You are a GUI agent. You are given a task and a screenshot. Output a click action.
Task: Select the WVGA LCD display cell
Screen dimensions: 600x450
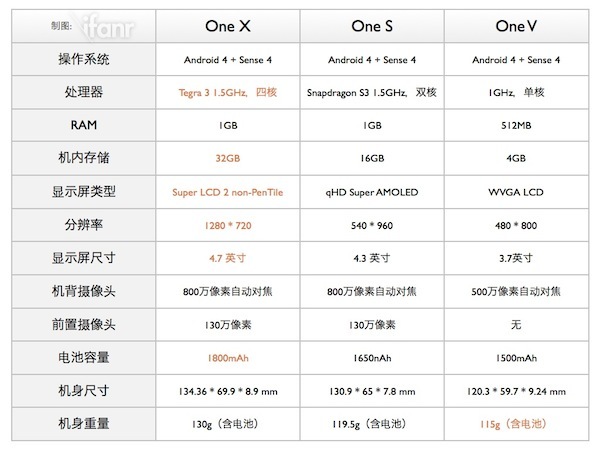[516, 191]
